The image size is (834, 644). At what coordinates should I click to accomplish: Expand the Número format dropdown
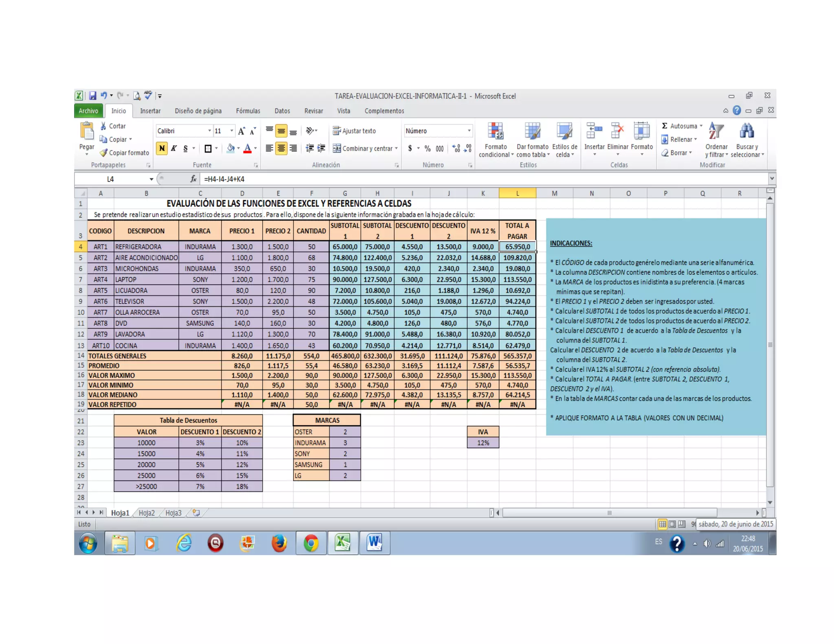click(x=469, y=131)
